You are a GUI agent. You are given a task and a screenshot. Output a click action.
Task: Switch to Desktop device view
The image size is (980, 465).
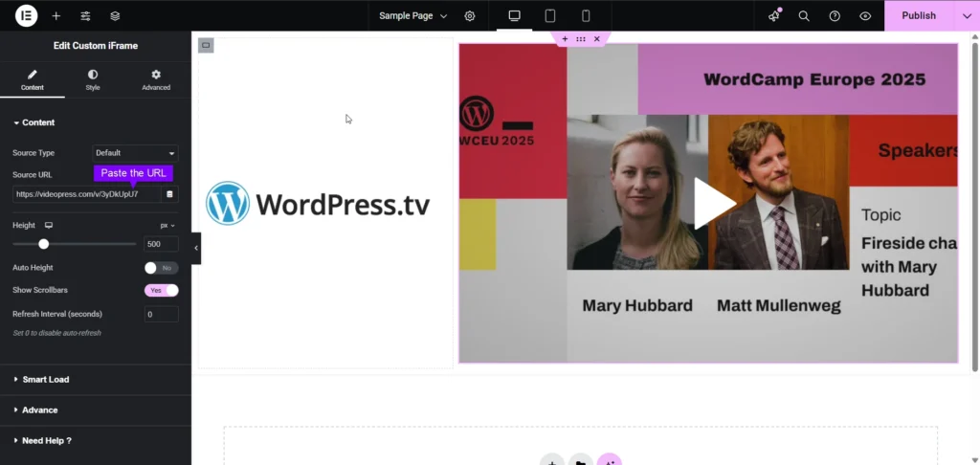(x=514, y=15)
